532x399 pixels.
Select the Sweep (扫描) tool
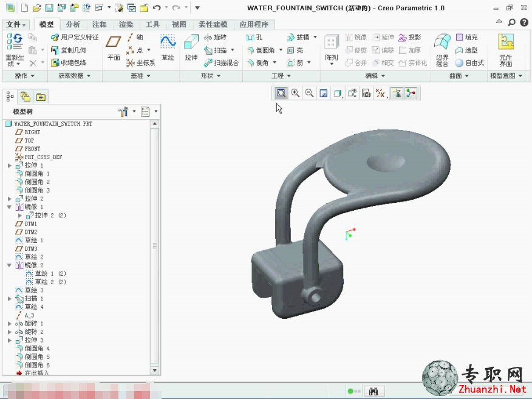pos(216,50)
